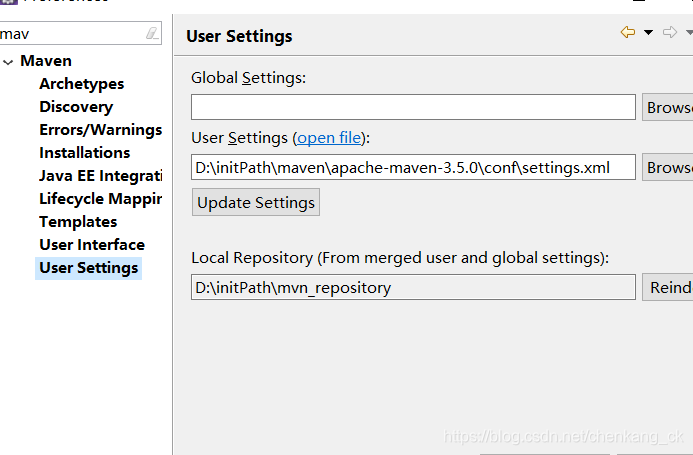693x455 pixels.
Task: Open Installations preferences
Action: click(x=84, y=153)
